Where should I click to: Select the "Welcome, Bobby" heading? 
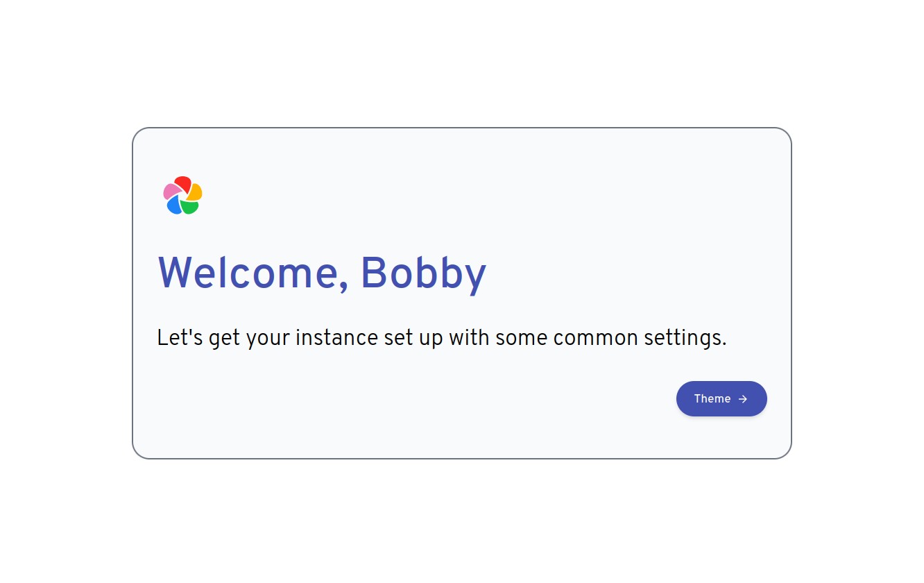pyautogui.click(x=322, y=273)
